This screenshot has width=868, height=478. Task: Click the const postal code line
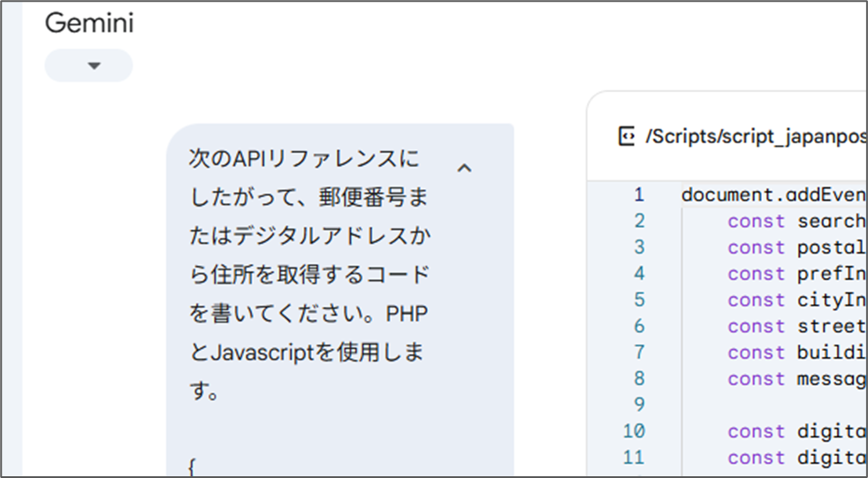pyautogui.click(x=796, y=248)
